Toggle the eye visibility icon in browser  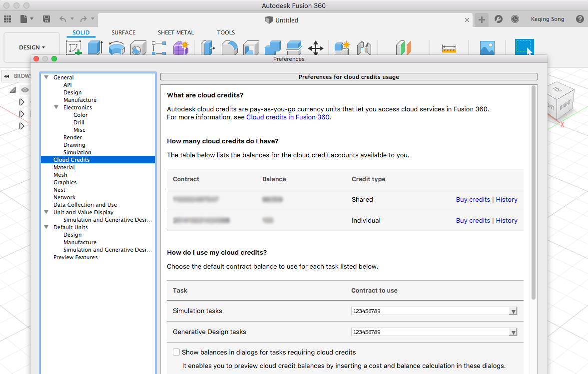tap(25, 90)
